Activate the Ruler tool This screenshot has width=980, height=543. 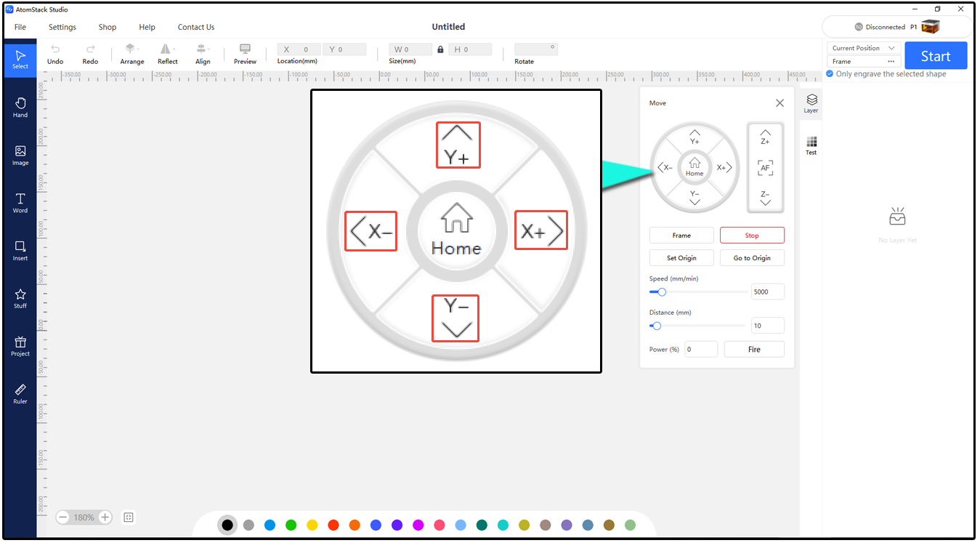(20, 394)
